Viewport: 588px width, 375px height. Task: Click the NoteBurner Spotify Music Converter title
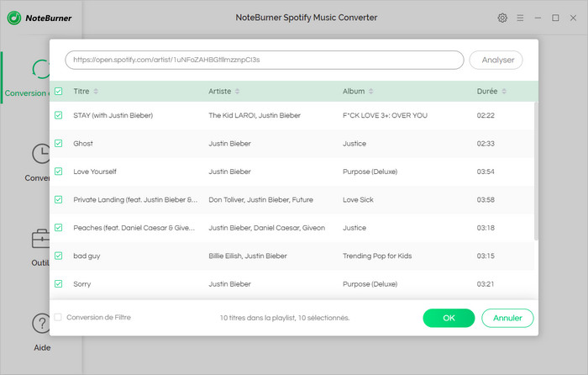pos(307,18)
